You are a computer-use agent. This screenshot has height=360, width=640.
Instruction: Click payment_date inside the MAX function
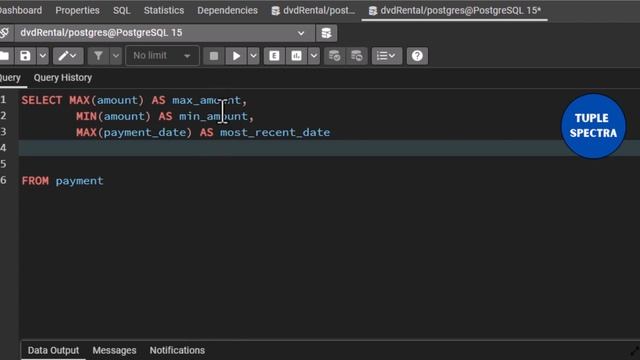click(145, 132)
